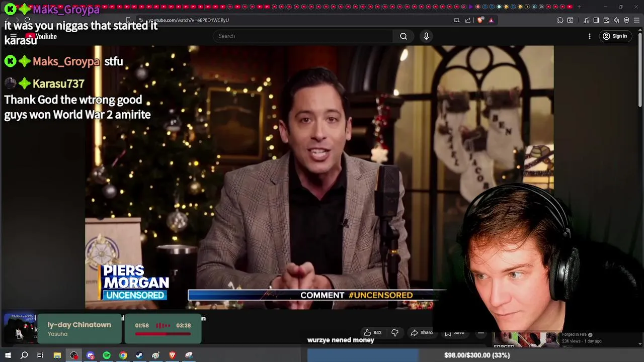Click the page URL in the address bar
This screenshot has width=644, height=362.
pos(189,20)
